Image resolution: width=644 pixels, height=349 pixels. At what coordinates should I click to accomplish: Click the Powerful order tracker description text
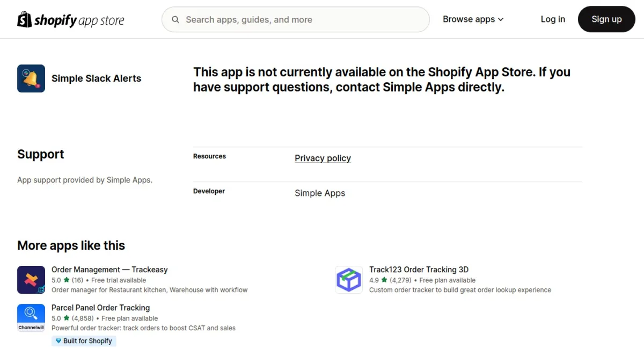click(x=143, y=328)
